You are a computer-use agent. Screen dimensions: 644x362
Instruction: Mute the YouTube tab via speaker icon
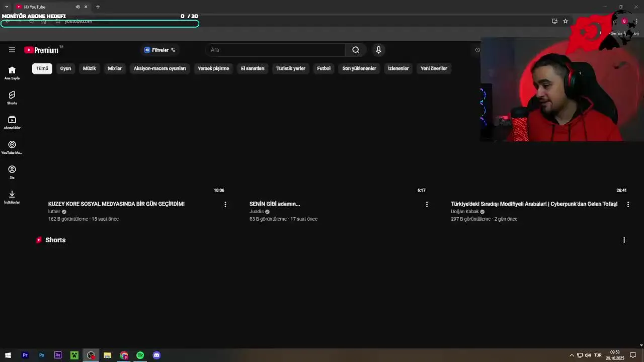click(x=77, y=7)
